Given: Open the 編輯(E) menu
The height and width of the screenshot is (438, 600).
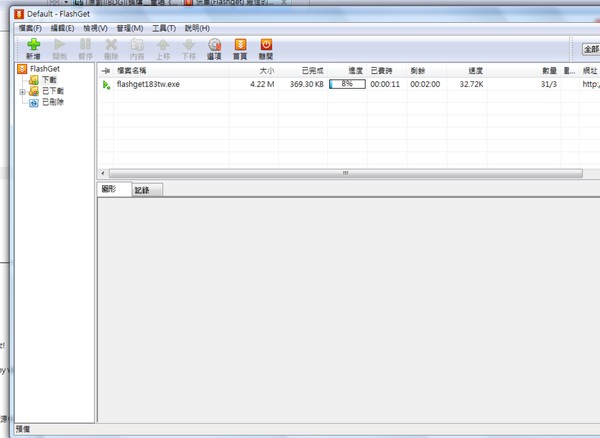Looking at the screenshot, I should tap(62, 28).
